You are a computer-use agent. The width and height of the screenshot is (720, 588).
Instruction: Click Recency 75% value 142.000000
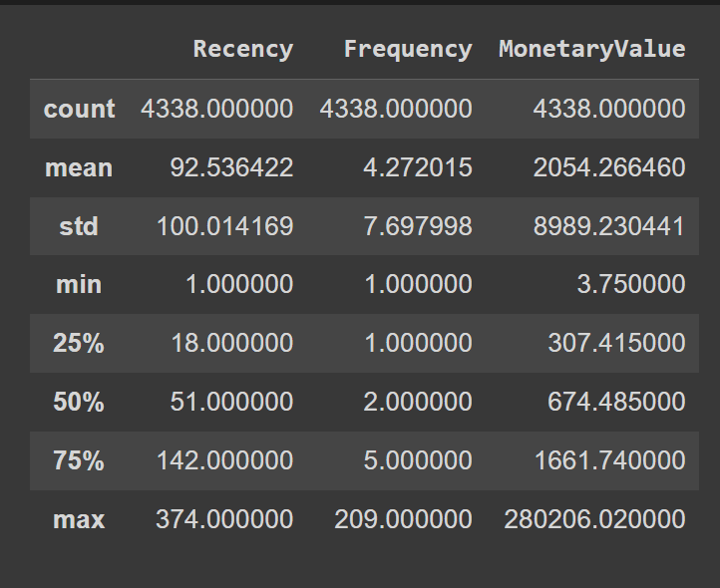coord(225,460)
